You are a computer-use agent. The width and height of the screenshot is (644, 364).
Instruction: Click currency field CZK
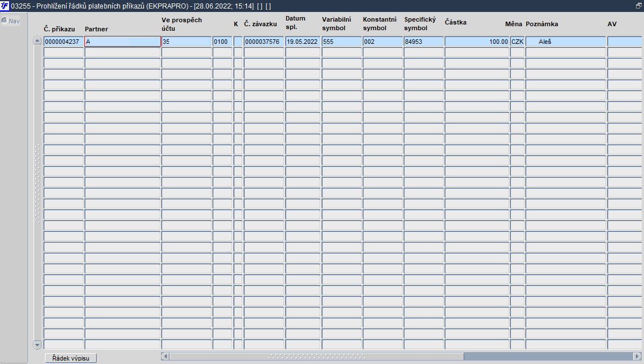point(518,42)
